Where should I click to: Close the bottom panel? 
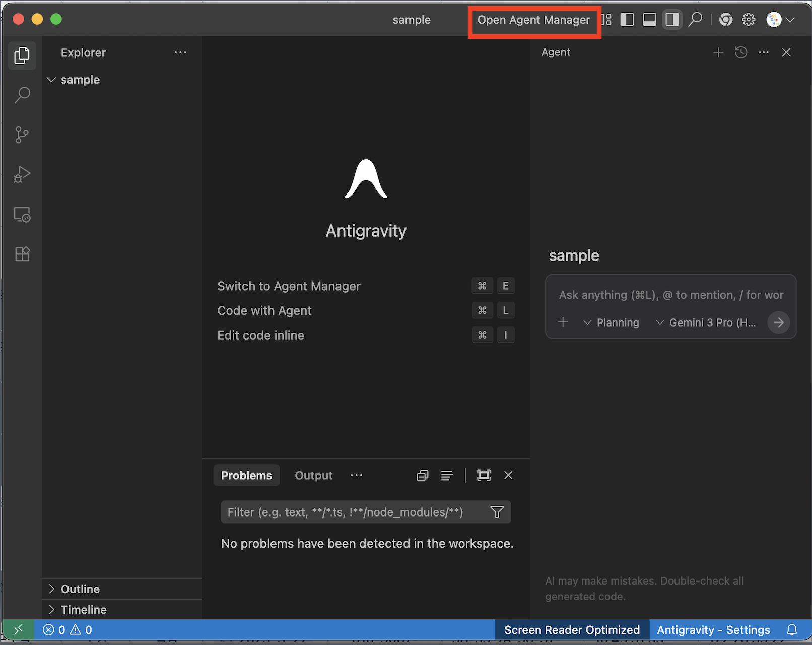508,475
